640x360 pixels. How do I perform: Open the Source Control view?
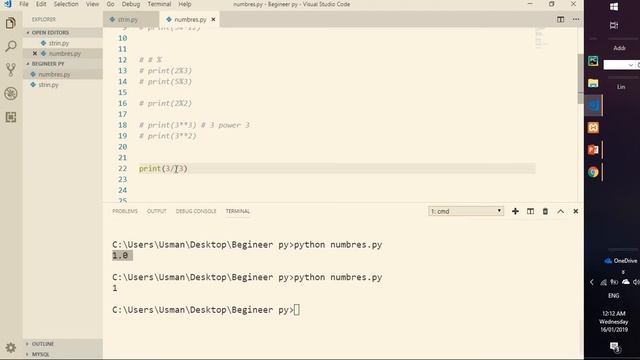11,70
